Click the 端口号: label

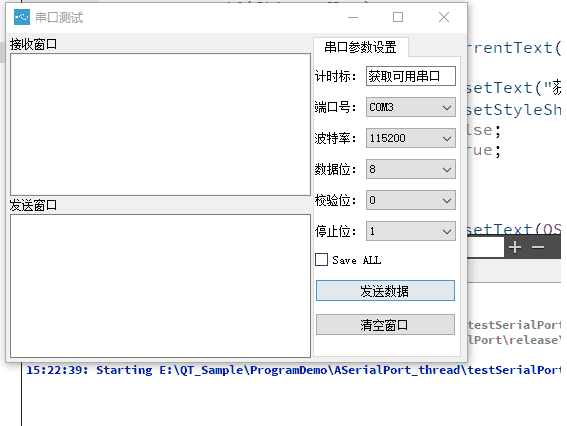[x=335, y=107]
